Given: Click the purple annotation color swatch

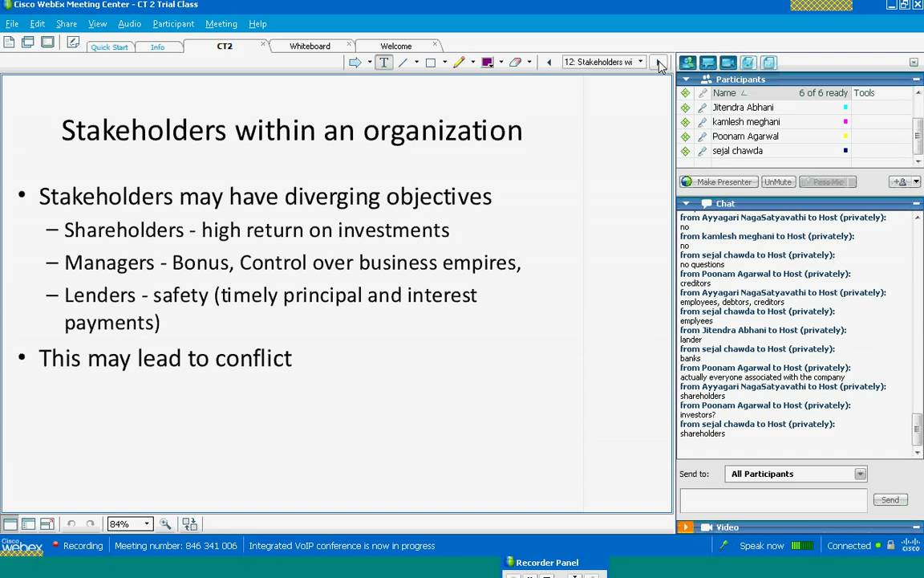Looking at the screenshot, I should (x=488, y=62).
